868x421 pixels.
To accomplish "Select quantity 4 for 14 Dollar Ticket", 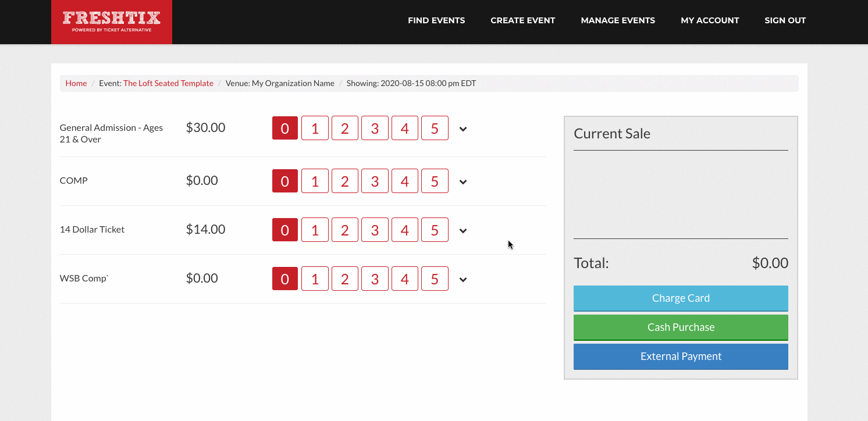I will click(405, 230).
